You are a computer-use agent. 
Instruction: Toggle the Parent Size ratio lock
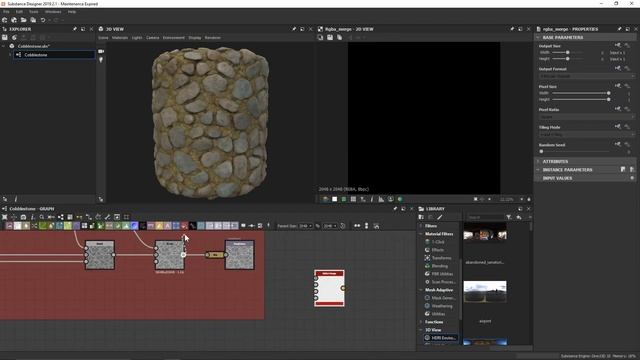(318, 226)
